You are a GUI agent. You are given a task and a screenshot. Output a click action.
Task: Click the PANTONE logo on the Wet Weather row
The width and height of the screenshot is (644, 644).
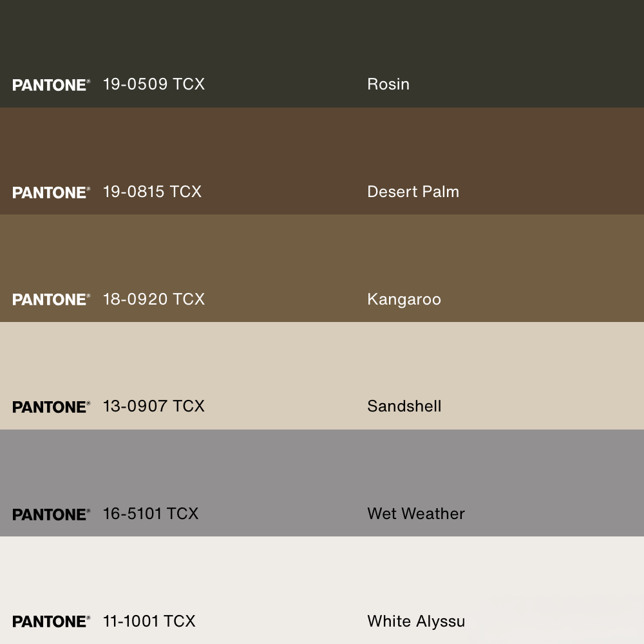point(52,515)
